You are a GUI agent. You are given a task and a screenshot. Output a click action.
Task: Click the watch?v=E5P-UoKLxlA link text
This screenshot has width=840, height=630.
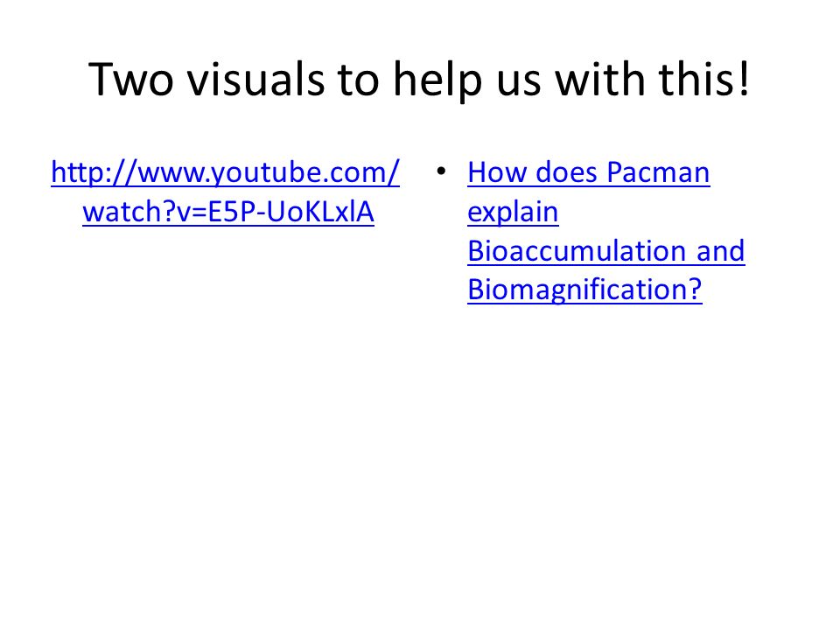point(228,212)
